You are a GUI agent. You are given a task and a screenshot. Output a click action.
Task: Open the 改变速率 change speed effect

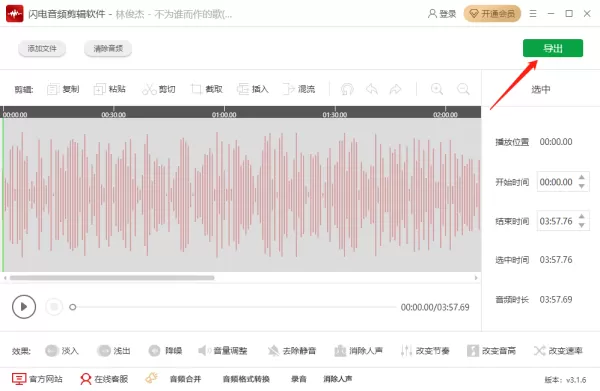558,350
